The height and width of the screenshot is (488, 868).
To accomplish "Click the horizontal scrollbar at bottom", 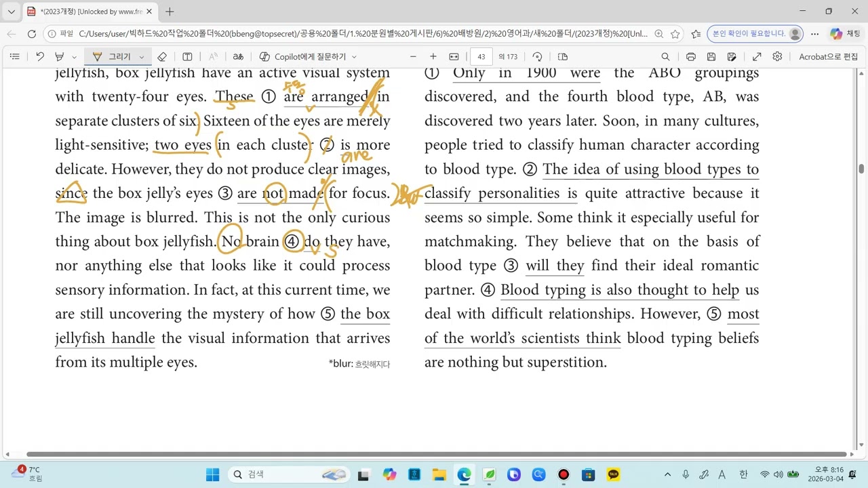I will click(436, 455).
